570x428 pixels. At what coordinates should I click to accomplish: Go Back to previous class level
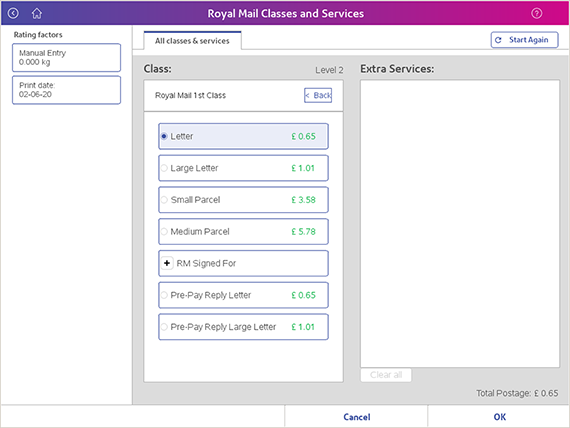[x=318, y=95]
